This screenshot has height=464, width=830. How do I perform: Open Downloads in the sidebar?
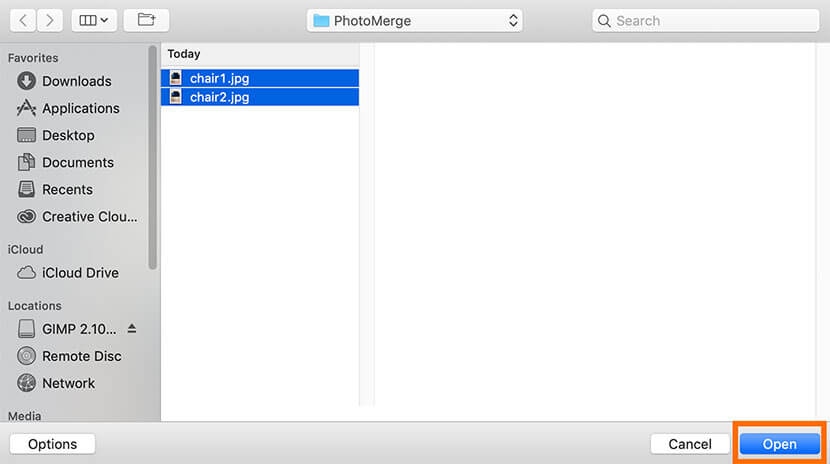tap(76, 81)
